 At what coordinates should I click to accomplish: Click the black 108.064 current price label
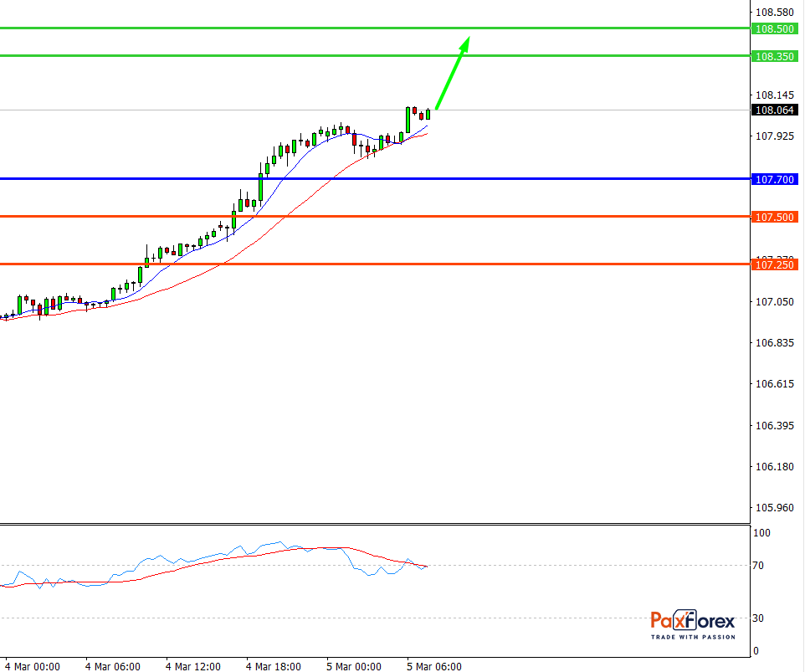(x=774, y=110)
